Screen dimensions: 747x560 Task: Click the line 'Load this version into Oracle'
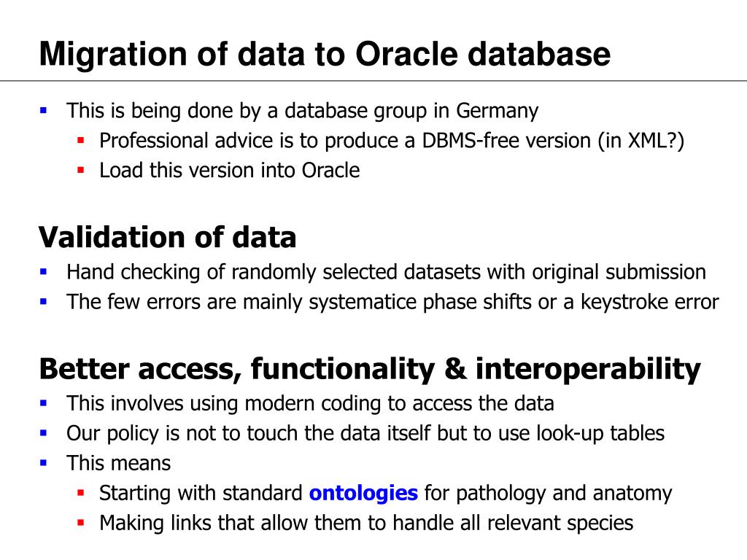tap(230, 171)
